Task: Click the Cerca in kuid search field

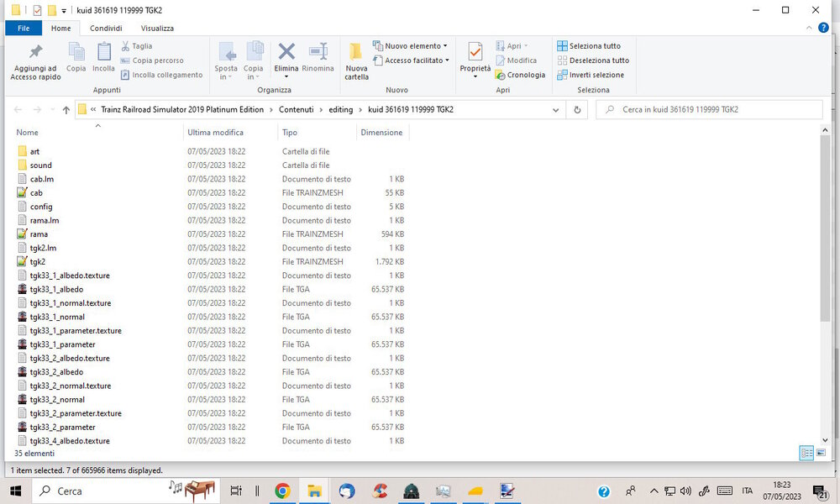Action: point(709,110)
